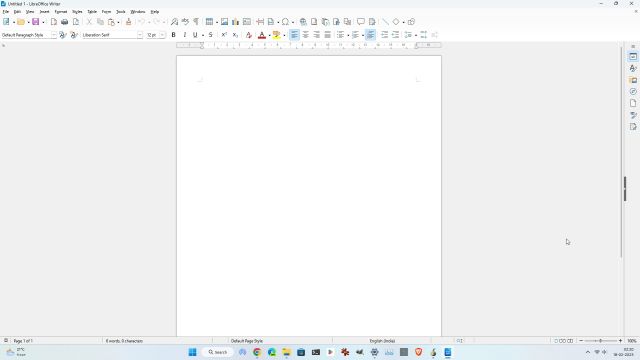Viewport: 640px width, 360px height.
Task: Click the Insert Image icon
Action: tap(224, 22)
